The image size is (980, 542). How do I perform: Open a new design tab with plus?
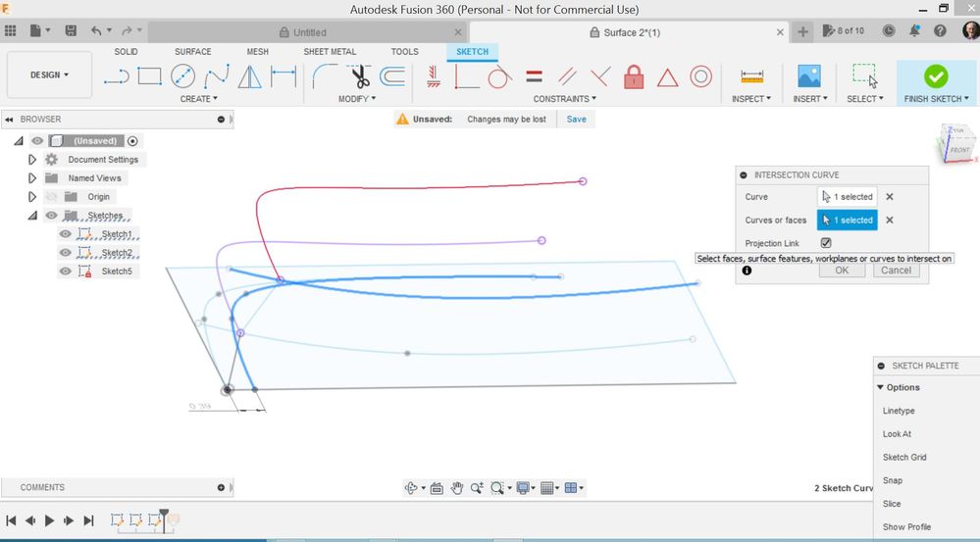click(x=802, y=31)
